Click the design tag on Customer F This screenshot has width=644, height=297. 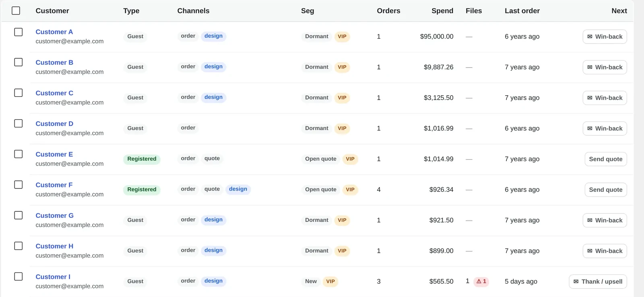point(238,189)
